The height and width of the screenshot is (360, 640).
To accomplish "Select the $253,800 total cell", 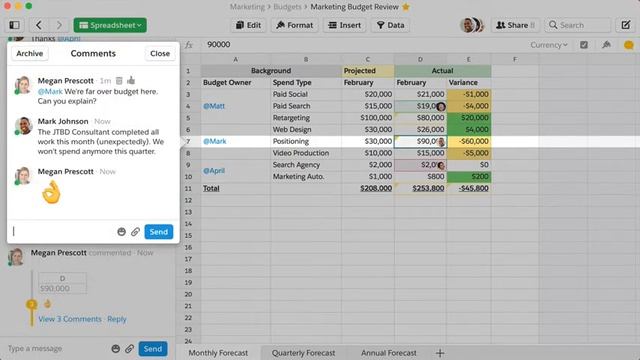I will point(420,188).
